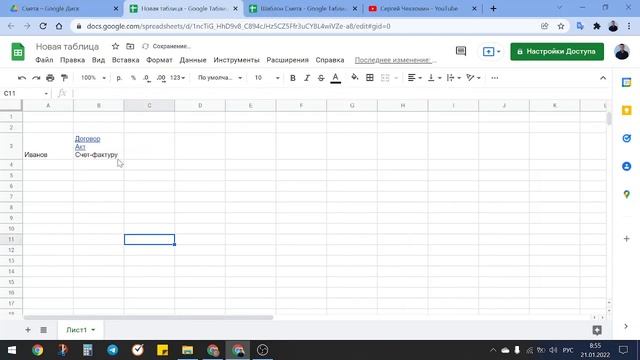Click the Print icon
Image resolution: width=640 pixels, height=360 pixels.
tap(50, 78)
